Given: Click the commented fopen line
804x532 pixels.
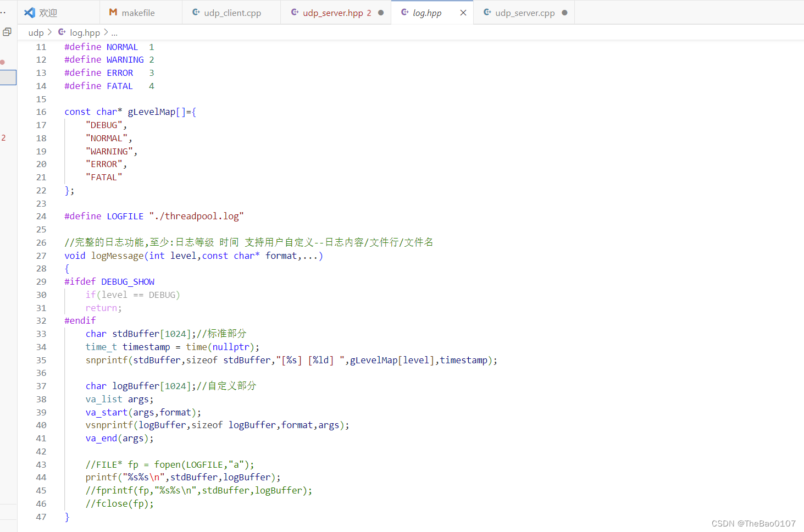Looking at the screenshot, I should [x=170, y=465].
